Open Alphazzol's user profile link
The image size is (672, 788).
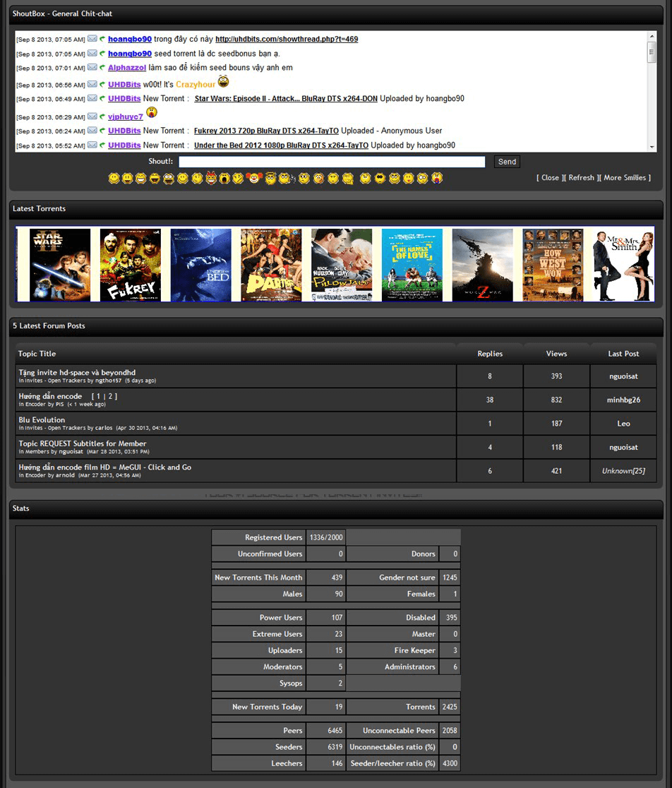(x=127, y=67)
